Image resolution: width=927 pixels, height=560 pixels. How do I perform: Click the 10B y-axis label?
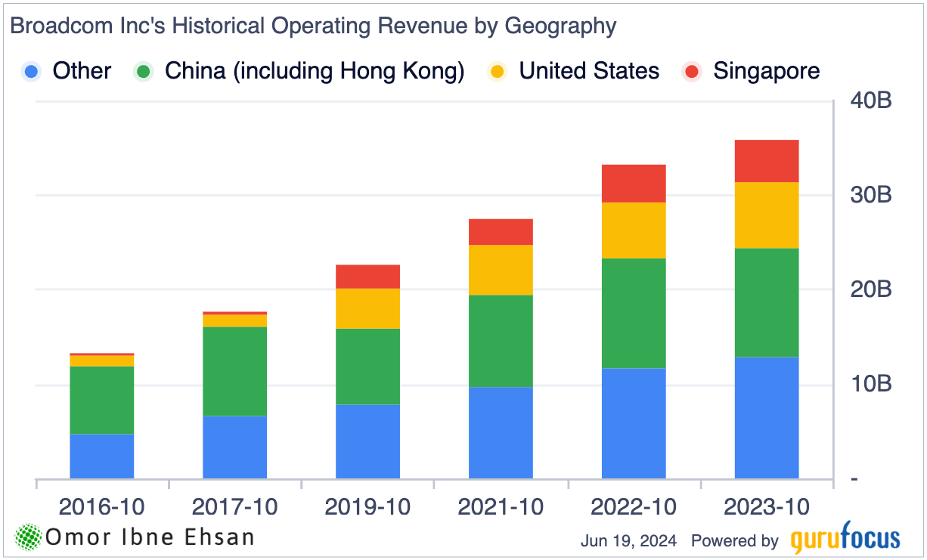870,384
